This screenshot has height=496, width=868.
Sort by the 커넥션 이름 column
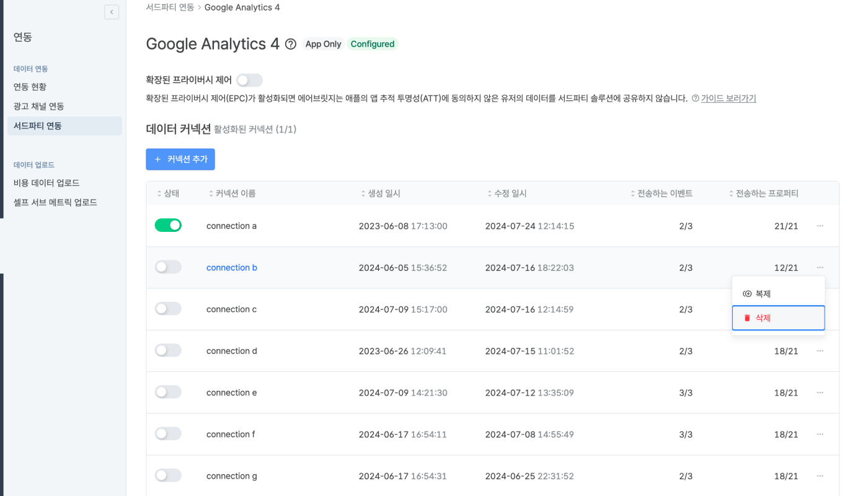tap(232, 193)
